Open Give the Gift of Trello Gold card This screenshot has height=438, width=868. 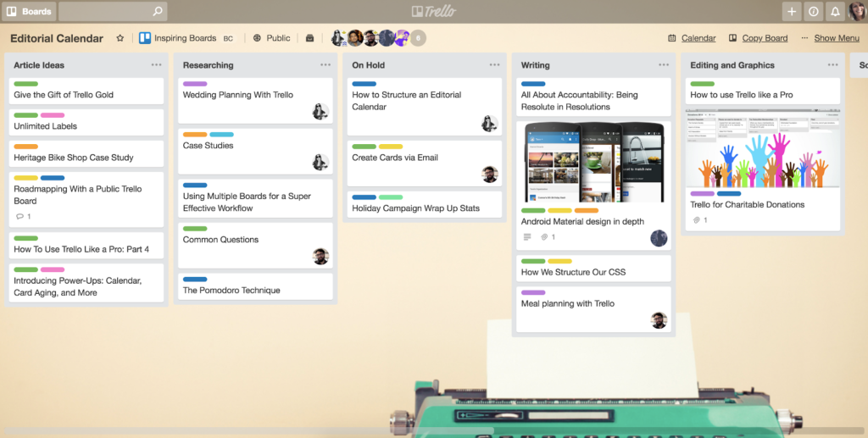coord(86,91)
